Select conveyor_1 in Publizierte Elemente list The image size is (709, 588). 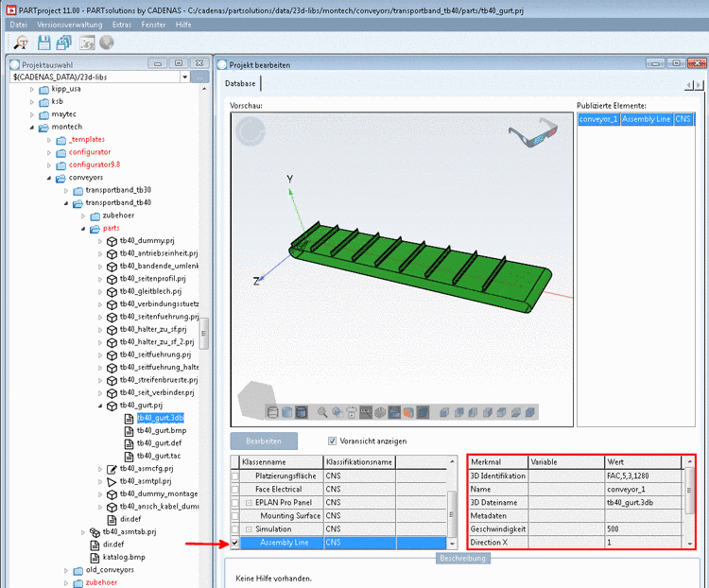point(598,119)
